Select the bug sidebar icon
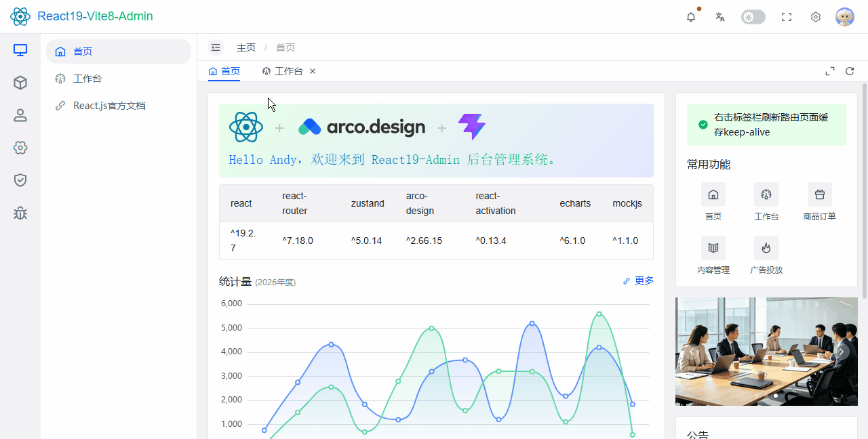 point(20,213)
